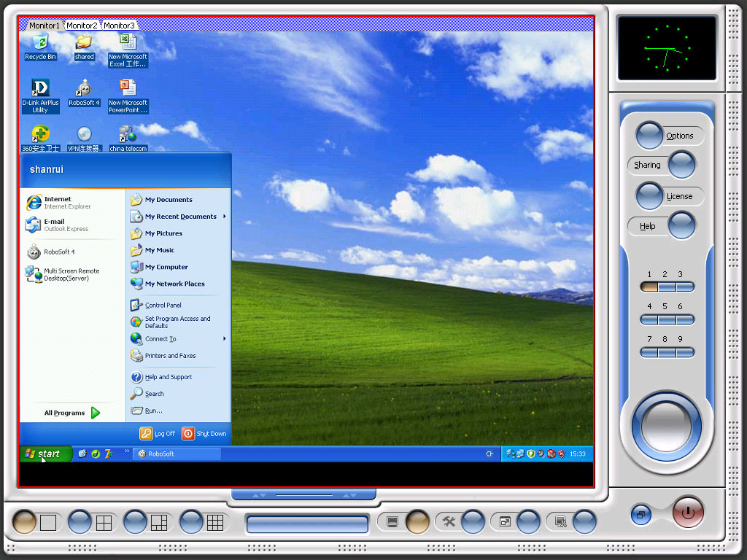
Task: Open the VPN connector desktop icon
Action: click(85, 138)
